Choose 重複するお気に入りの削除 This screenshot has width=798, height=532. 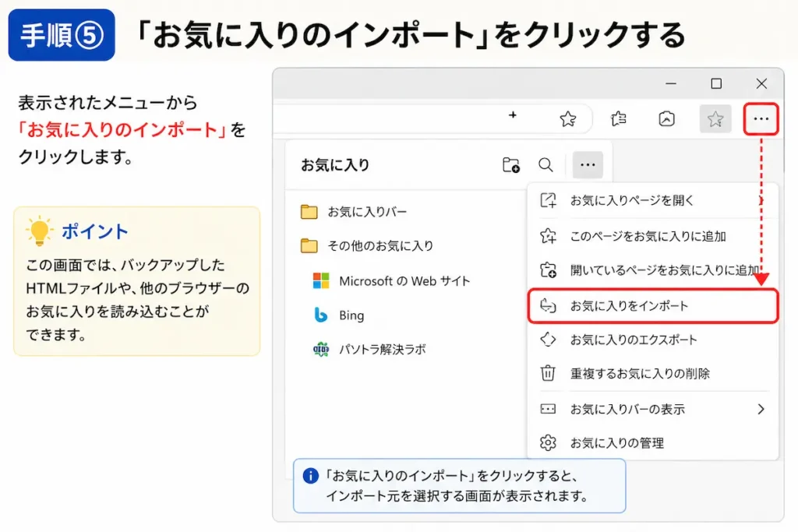click(653, 373)
